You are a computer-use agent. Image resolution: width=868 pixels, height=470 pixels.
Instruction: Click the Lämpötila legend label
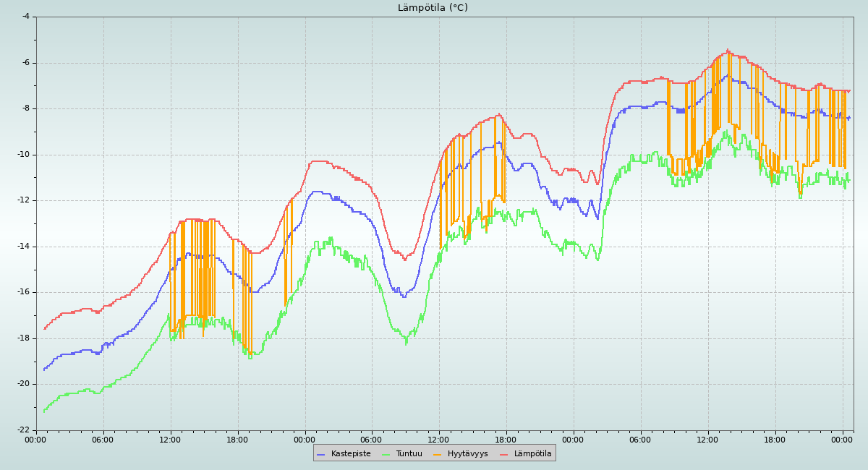532,453
